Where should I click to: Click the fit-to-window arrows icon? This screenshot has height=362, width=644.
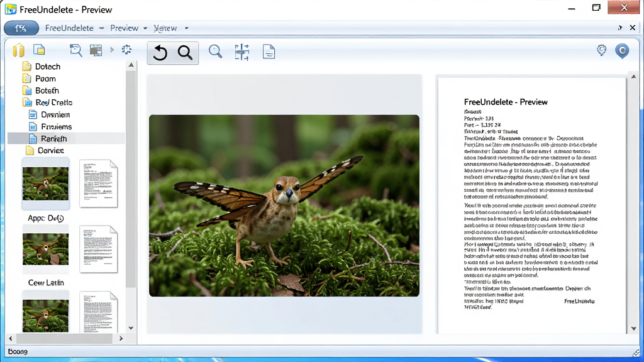pyautogui.click(x=242, y=52)
